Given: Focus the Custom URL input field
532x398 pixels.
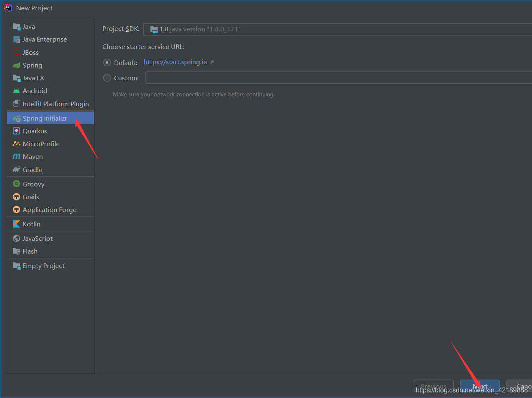Looking at the screenshot, I should (339, 78).
